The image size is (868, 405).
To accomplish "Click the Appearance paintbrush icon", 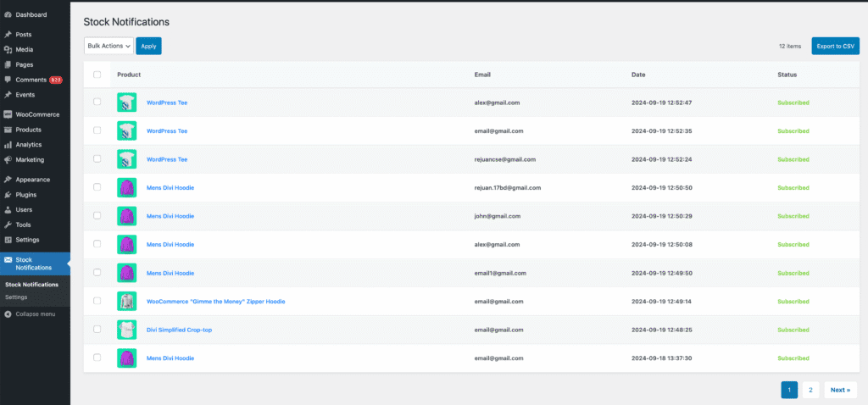I will point(8,180).
